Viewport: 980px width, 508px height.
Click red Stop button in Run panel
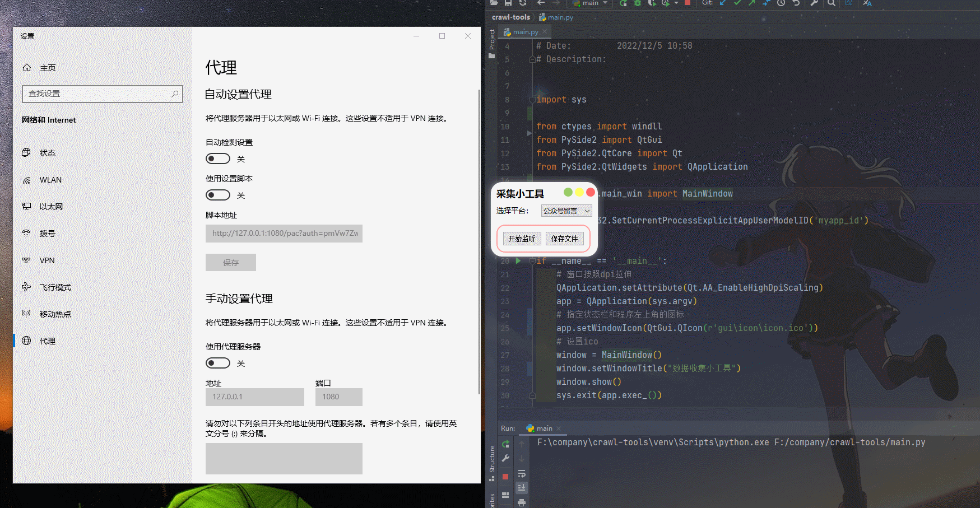[x=505, y=477]
